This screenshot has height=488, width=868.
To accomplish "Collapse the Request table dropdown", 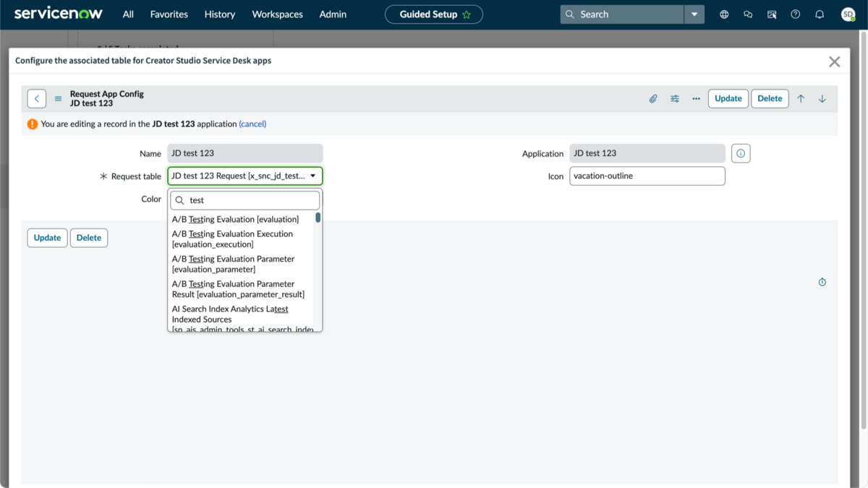I will [x=245, y=176].
